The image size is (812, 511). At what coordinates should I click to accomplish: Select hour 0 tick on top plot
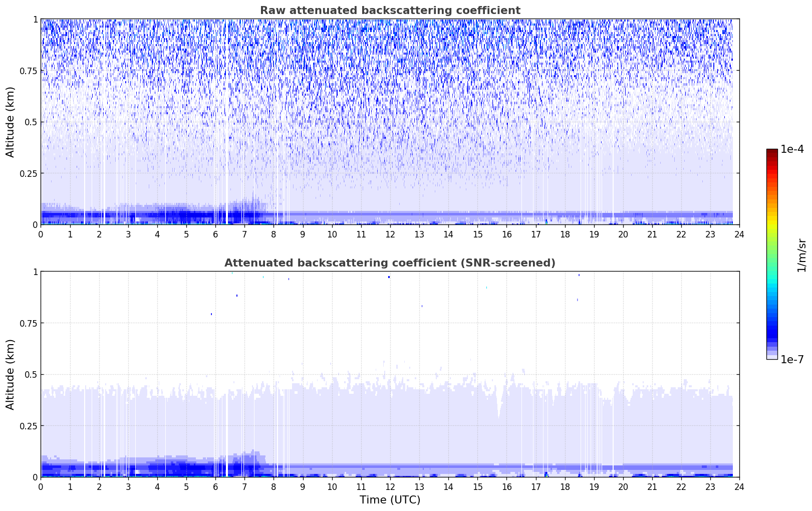pyautogui.click(x=41, y=234)
